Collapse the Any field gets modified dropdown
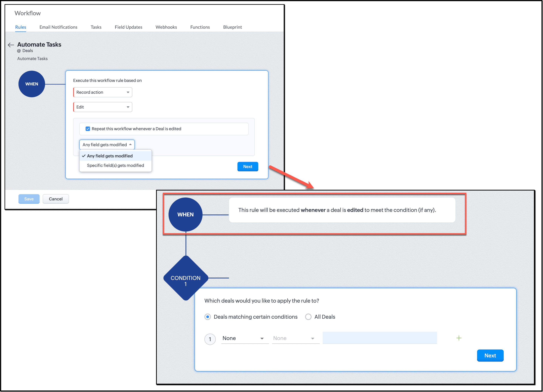The width and height of the screenshot is (543, 392). 107,145
